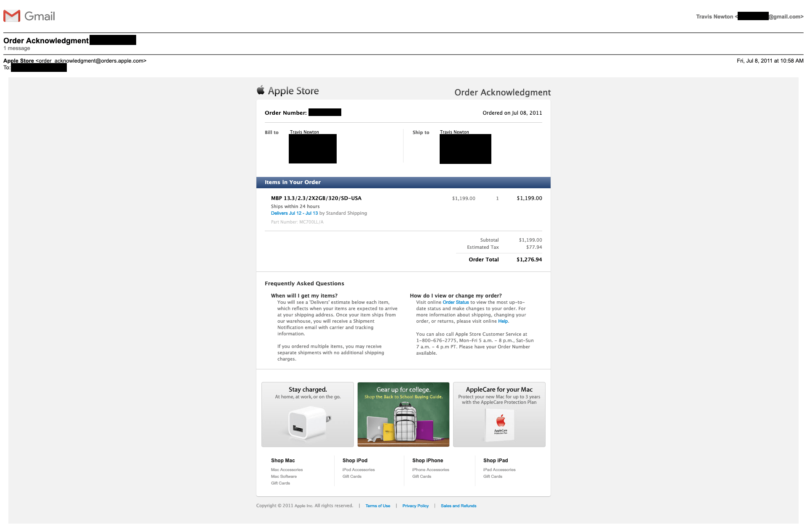Viewport: 807px width, 532px height.
Task: Click the Shop iPod heading
Action: [355, 461]
